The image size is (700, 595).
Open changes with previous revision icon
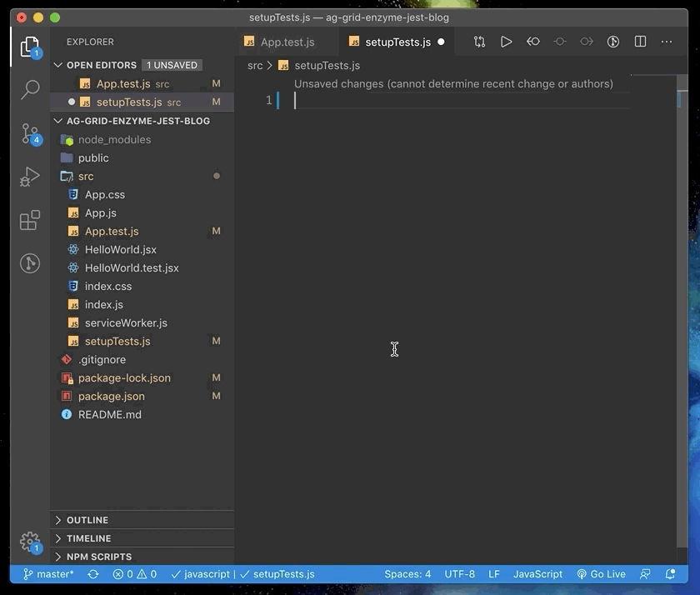(533, 42)
